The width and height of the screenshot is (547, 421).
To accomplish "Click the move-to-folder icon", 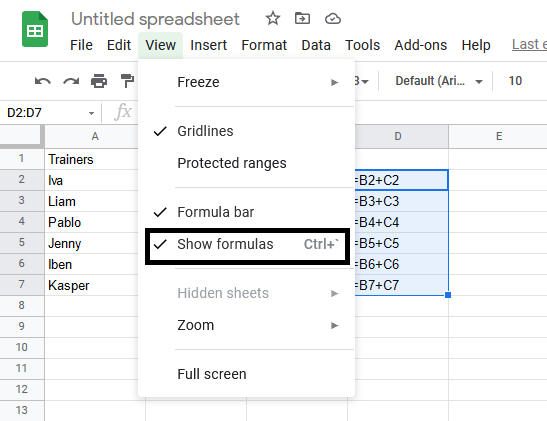I will 302,18.
